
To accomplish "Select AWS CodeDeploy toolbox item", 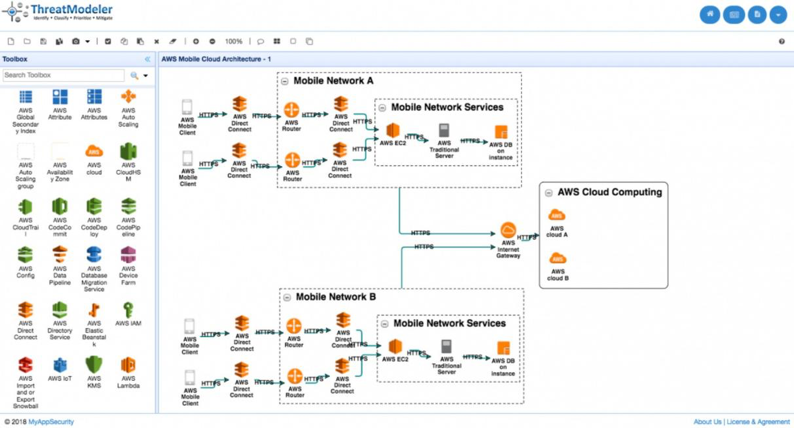I will [x=94, y=218].
